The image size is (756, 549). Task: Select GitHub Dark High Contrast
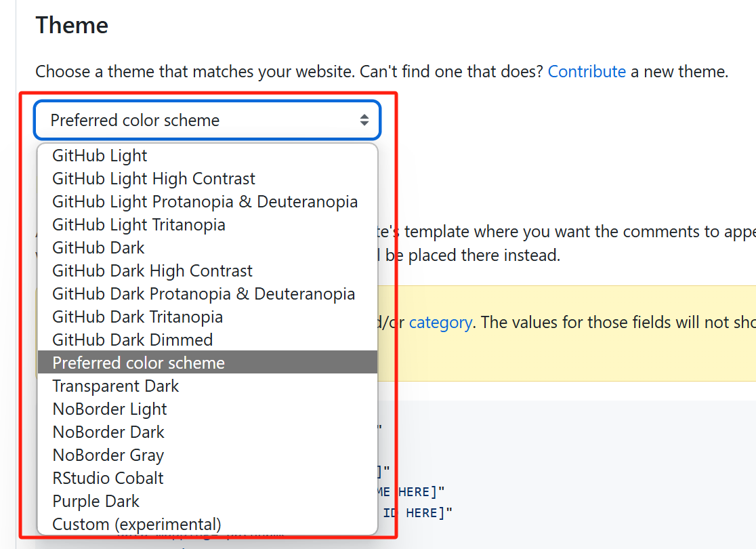(x=152, y=271)
